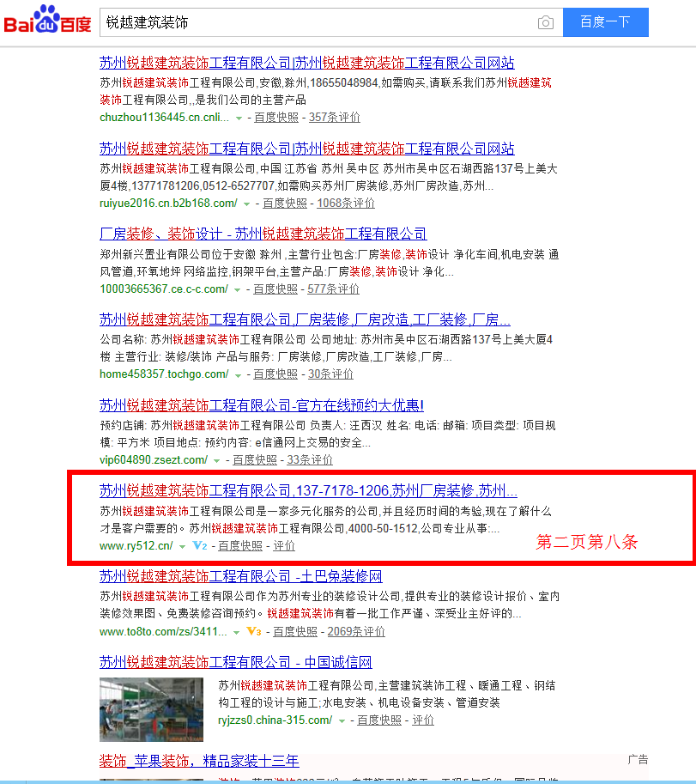This screenshot has width=696, height=784.
Task: Open result title containing 137-7178-1206
Action: pyautogui.click(x=308, y=491)
